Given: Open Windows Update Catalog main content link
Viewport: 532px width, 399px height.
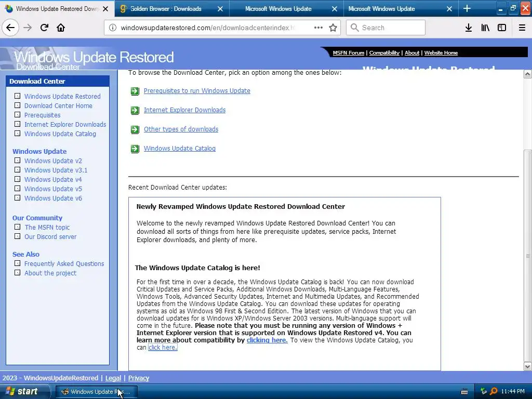Looking at the screenshot, I should pos(180,149).
